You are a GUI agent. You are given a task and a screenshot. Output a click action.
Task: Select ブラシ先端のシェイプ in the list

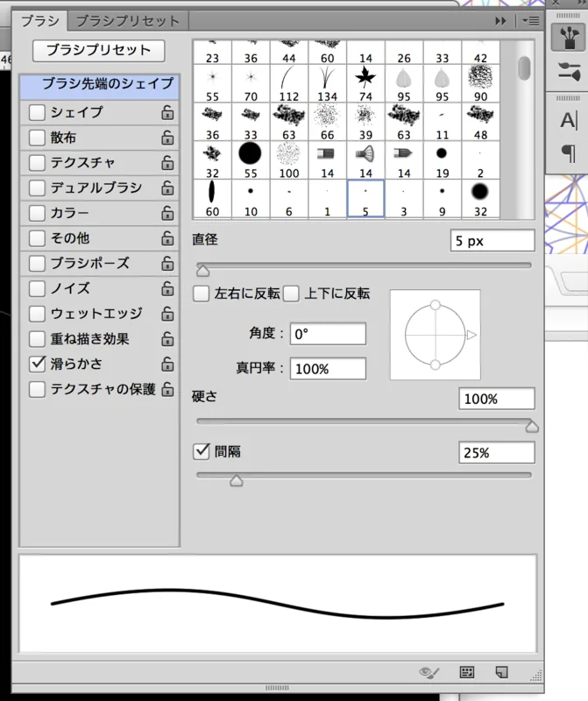(x=100, y=86)
